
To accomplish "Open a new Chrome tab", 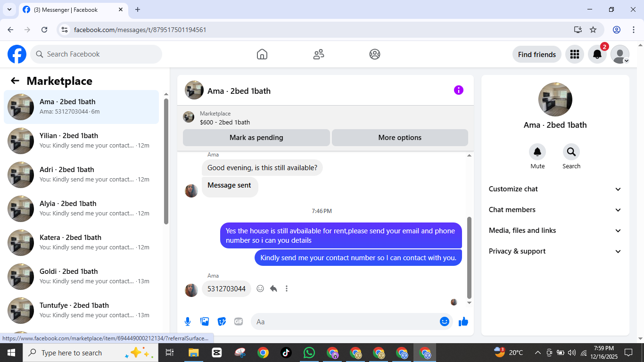I will 138,9.
